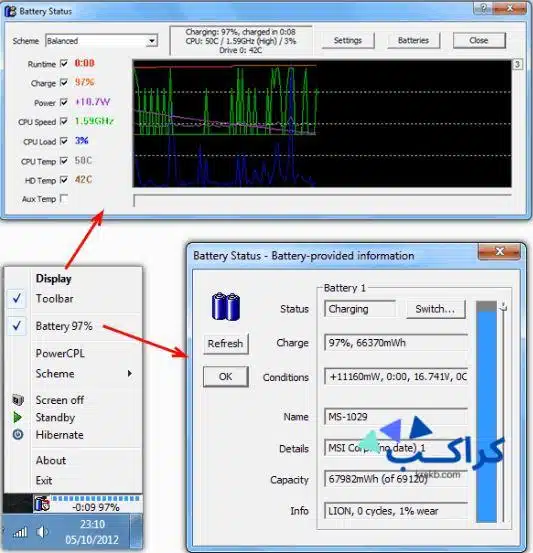Enable the Aux Temp checkbox

click(64, 199)
